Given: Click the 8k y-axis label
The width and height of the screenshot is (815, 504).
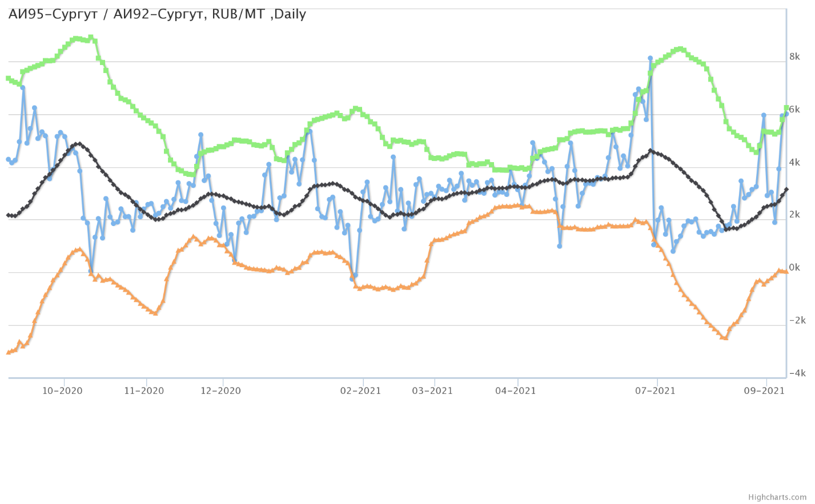Looking at the screenshot, I should pos(794,57).
